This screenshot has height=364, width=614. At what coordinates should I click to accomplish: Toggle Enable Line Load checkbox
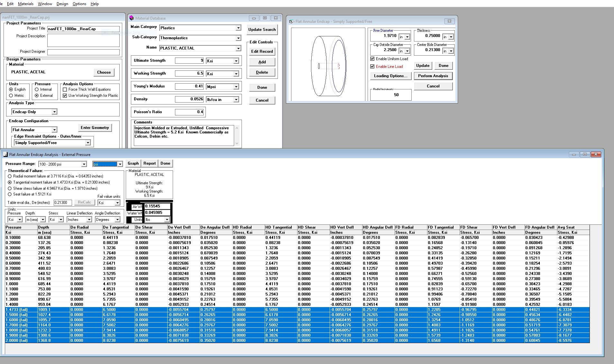tap(372, 67)
